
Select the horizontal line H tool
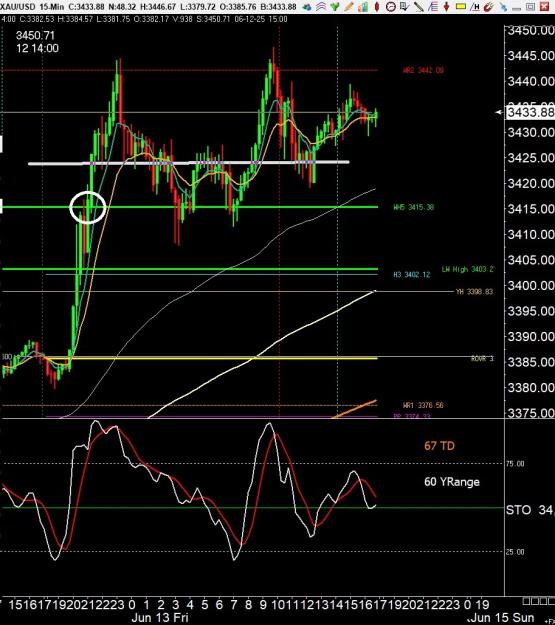pyautogui.click(x=475, y=7)
